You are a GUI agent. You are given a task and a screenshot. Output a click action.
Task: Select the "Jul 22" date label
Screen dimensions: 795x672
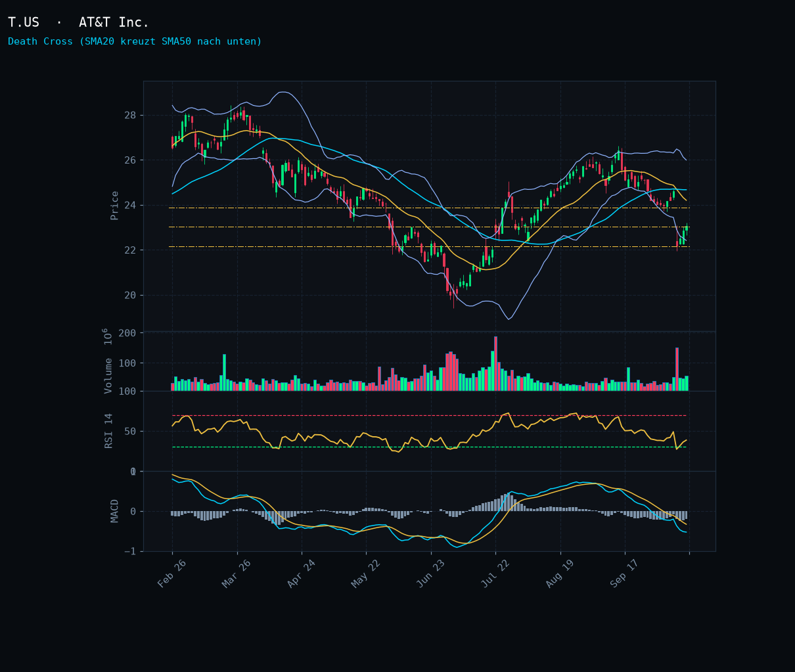(495, 573)
